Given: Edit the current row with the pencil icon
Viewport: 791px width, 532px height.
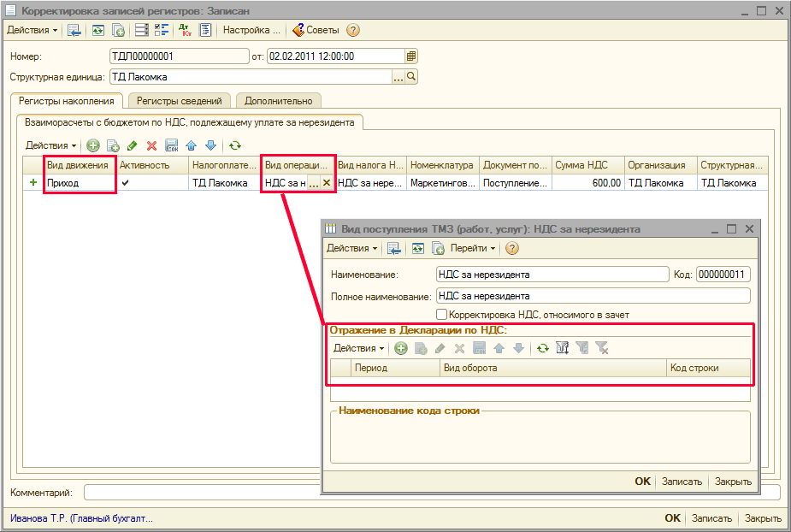Looking at the screenshot, I should click(x=133, y=145).
